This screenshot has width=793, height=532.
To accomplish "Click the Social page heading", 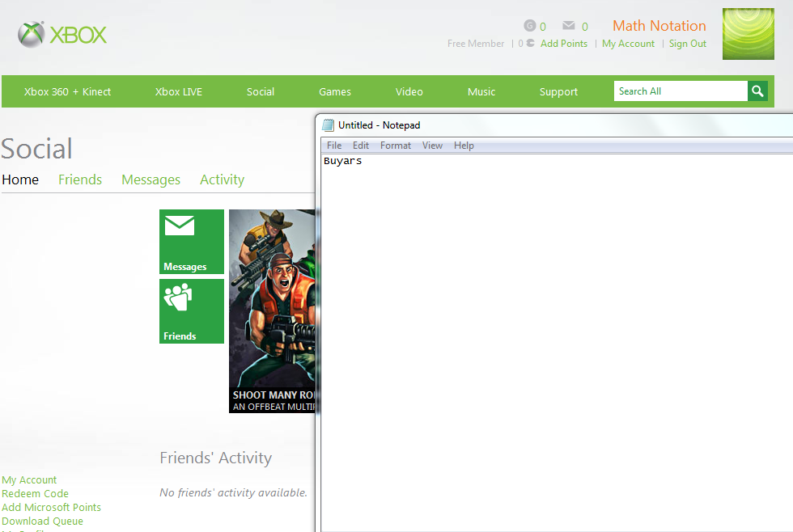I will tap(36, 149).
